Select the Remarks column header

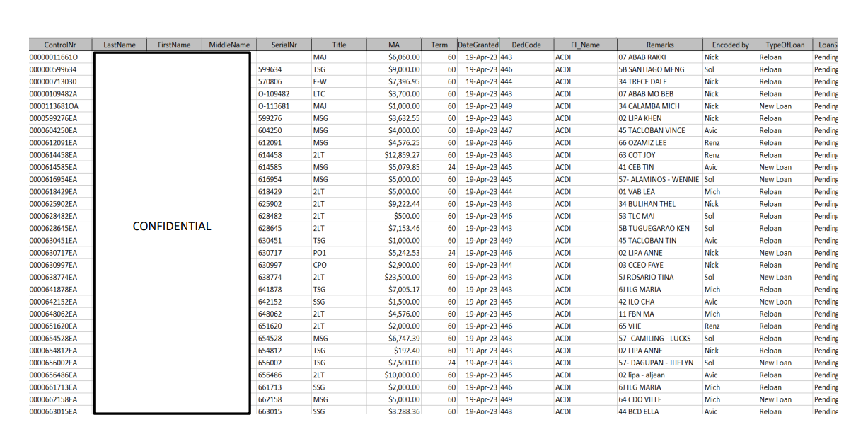(x=660, y=45)
